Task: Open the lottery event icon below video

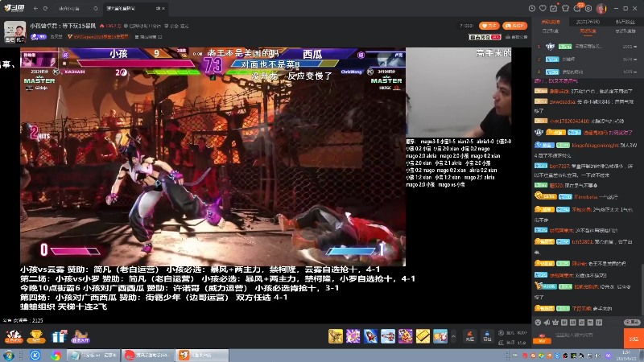Action: coord(14,336)
